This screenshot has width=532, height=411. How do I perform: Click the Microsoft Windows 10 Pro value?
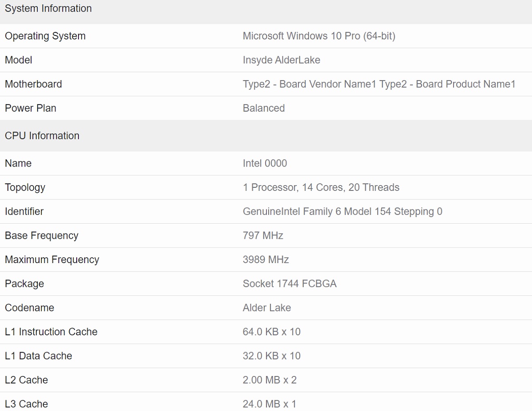tap(319, 36)
